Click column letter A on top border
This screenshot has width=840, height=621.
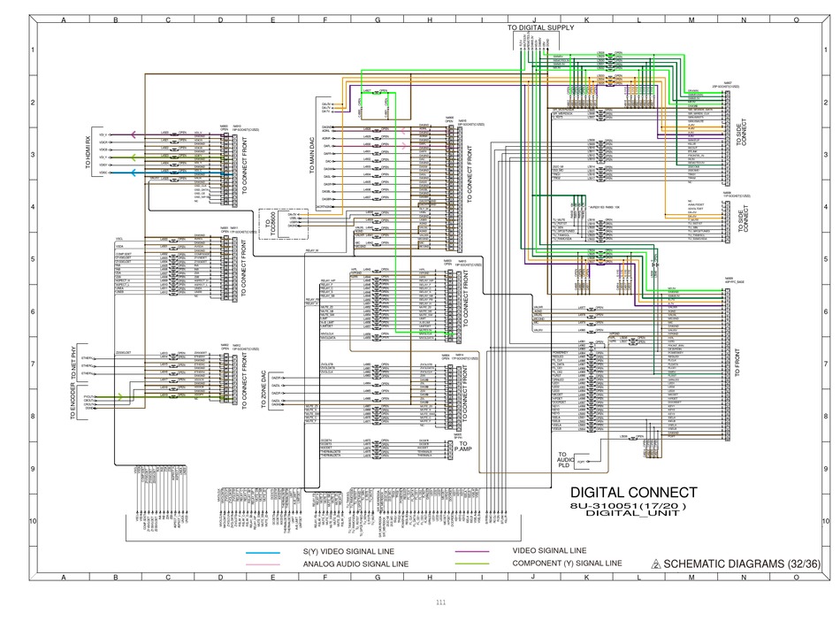coord(63,20)
